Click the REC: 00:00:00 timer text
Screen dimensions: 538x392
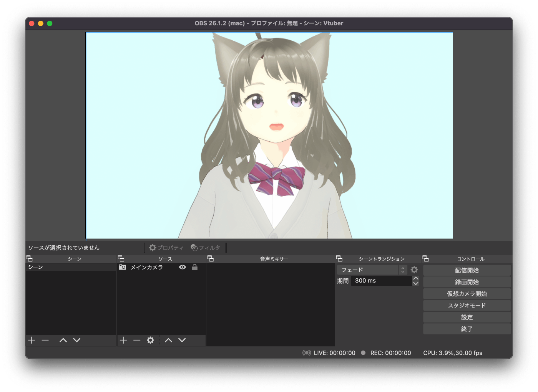tap(391, 353)
